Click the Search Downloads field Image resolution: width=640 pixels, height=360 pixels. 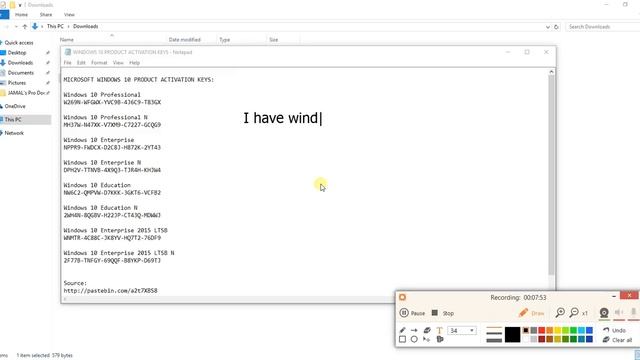tap(603, 27)
